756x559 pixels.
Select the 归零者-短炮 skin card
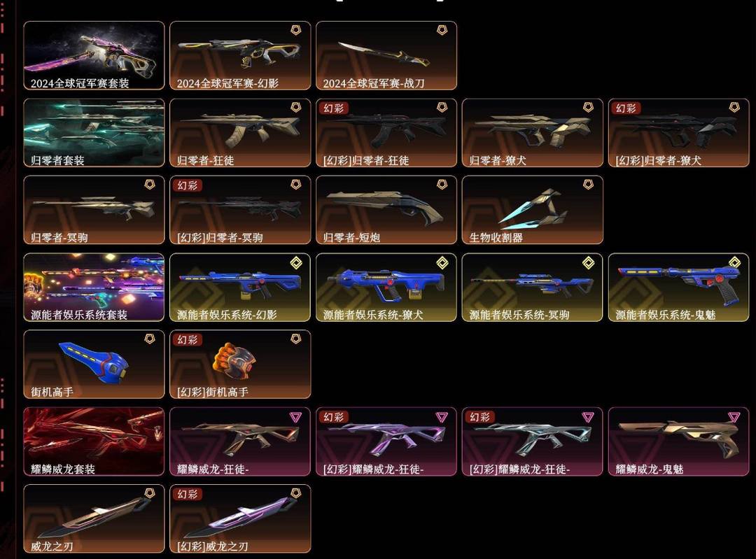click(x=386, y=210)
